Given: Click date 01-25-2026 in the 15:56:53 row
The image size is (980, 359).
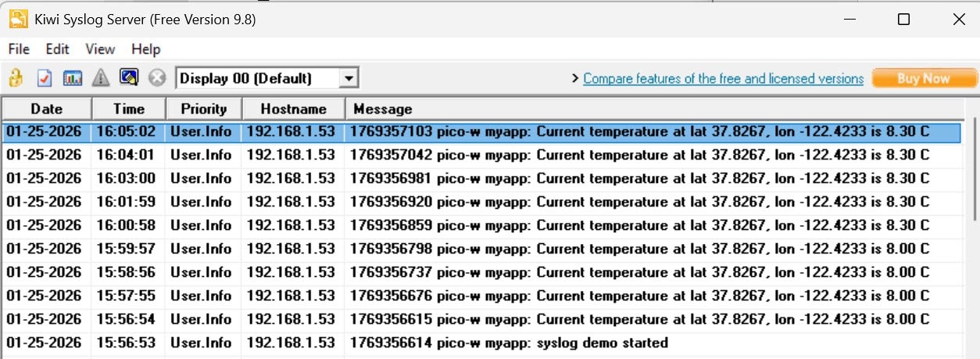Looking at the screenshot, I should pos(44,343).
